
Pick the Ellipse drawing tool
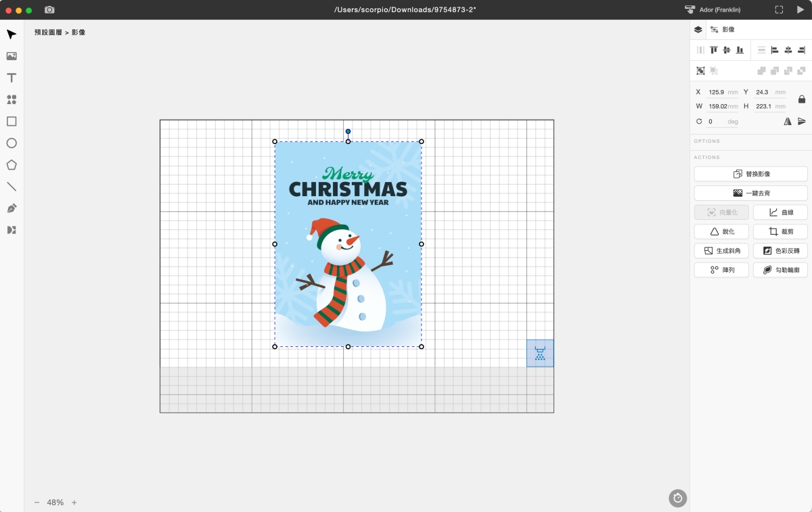click(x=12, y=143)
